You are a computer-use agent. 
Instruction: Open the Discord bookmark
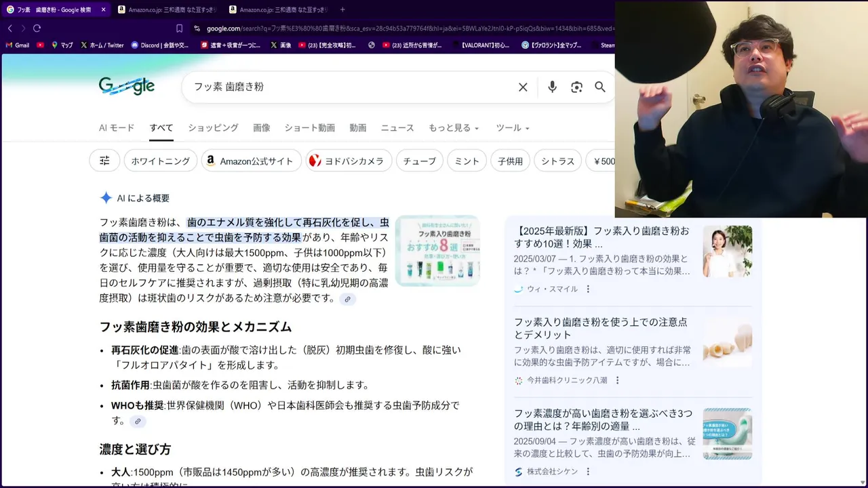tap(160, 45)
